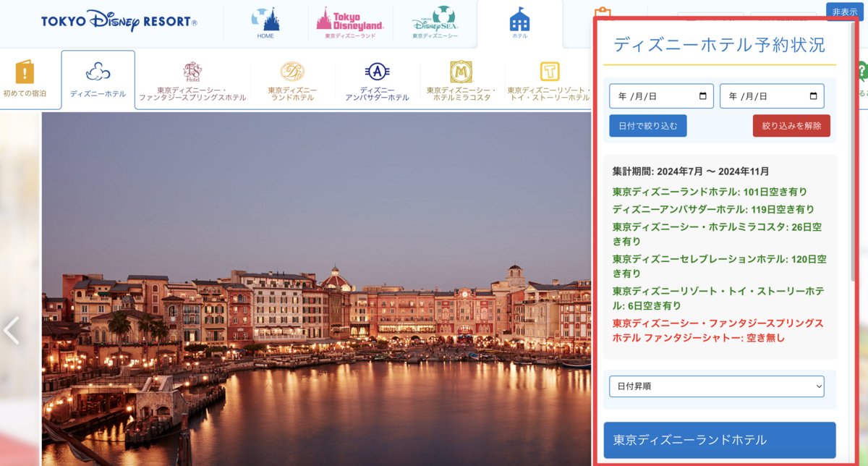The image size is (868, 466).
Task: Click ディズニーアンバサダーホテル: 119日空き有り text
Action: [x=713, y=208]
